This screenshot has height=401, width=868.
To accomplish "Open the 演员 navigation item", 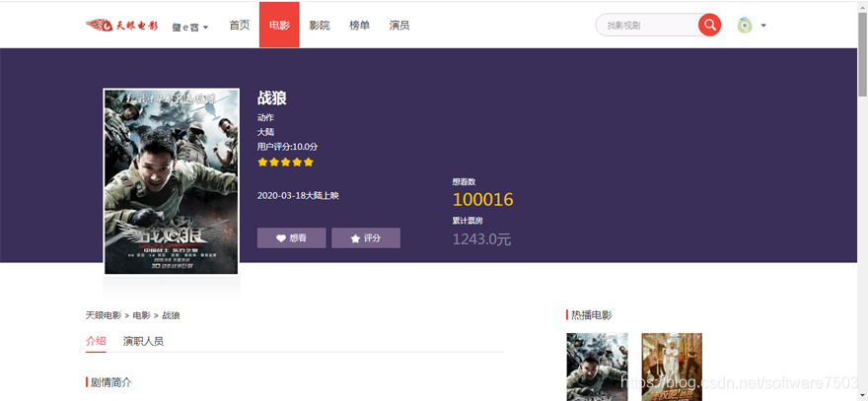I will coord(399,25).
